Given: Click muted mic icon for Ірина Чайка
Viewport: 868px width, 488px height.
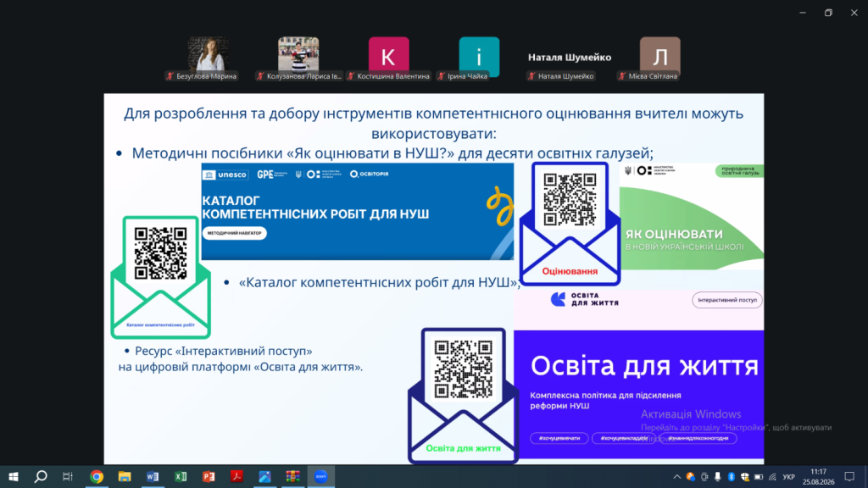Looking at the screenshot, I should tap(441, 76).
